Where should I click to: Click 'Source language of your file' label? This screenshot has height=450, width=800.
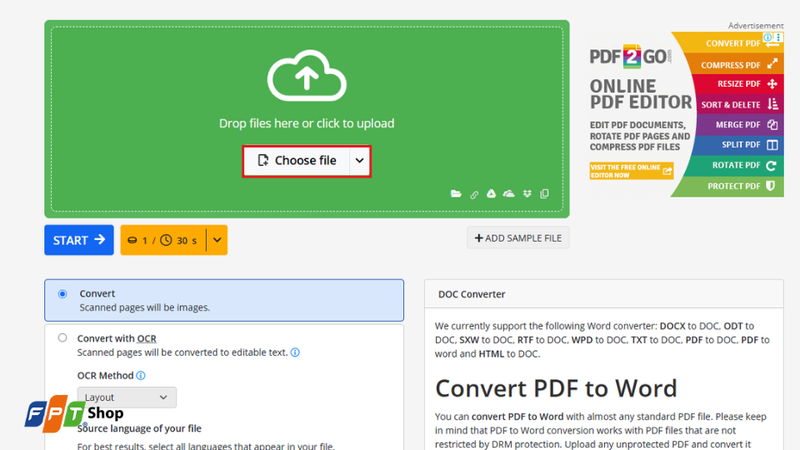click(x=139, y=429)
